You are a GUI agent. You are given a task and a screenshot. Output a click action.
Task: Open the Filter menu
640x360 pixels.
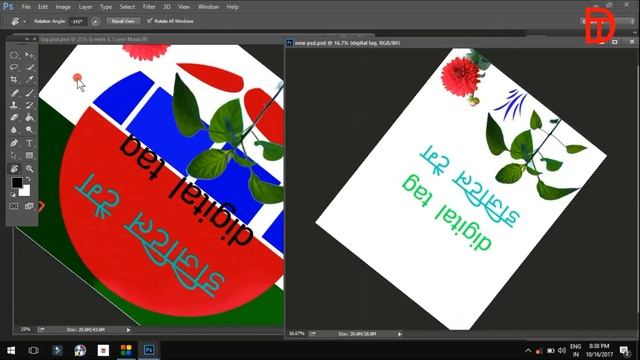pos(149,7)
